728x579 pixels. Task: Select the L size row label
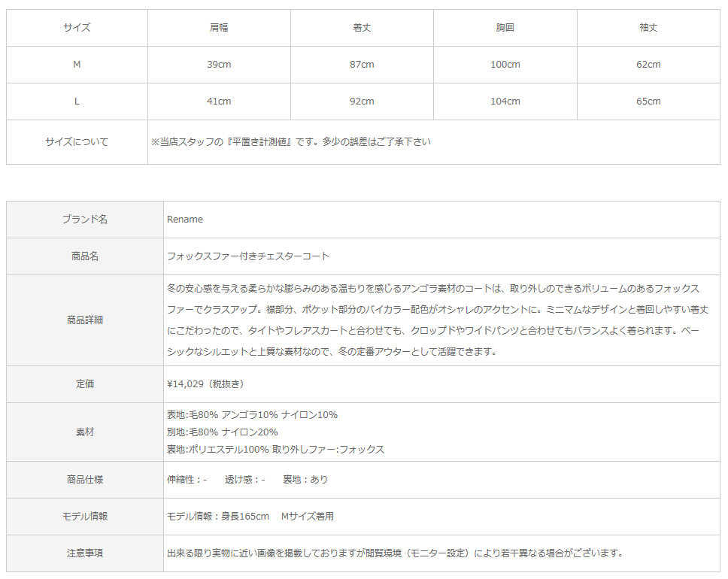click(x=77, y=102)
